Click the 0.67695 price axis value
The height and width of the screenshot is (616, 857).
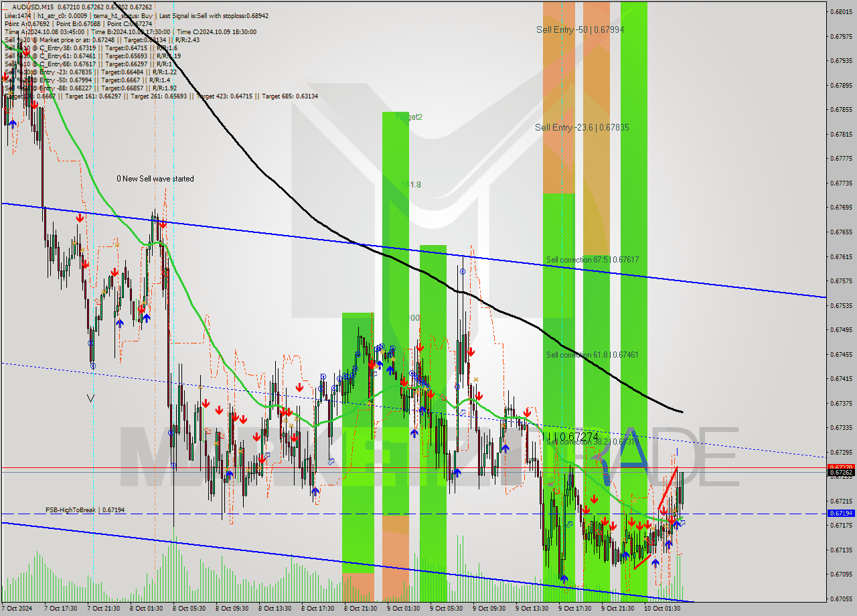pos(841,207)
